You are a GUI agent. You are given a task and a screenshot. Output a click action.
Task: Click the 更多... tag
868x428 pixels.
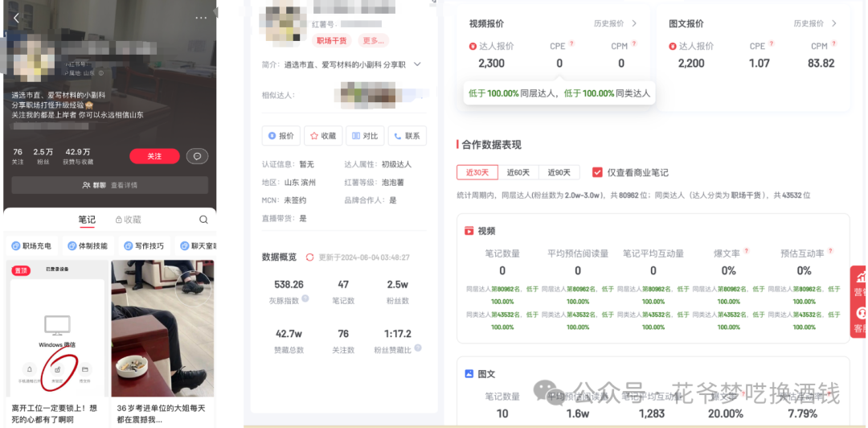click(373, 40)
